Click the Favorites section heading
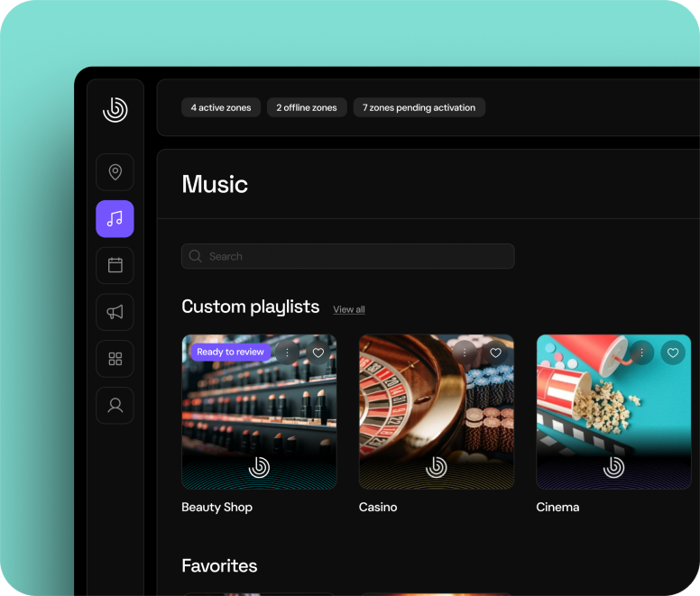 point(219,565)
